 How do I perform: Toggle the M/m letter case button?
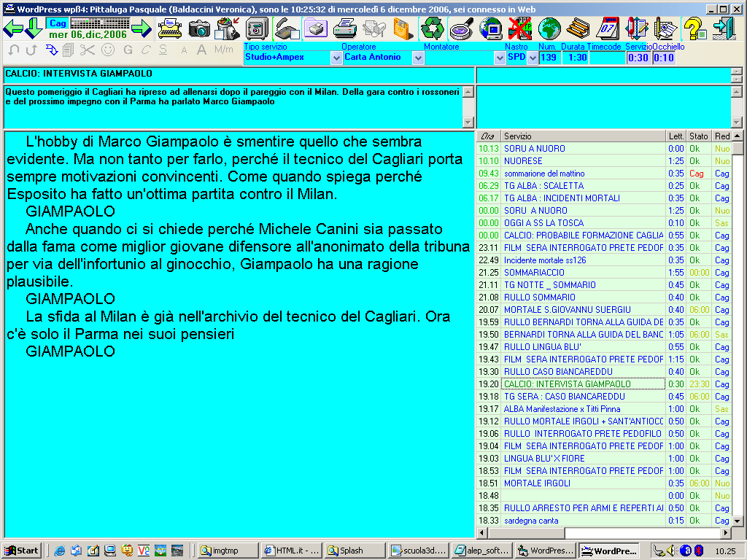pyautogui.click(x=223, y=50)
